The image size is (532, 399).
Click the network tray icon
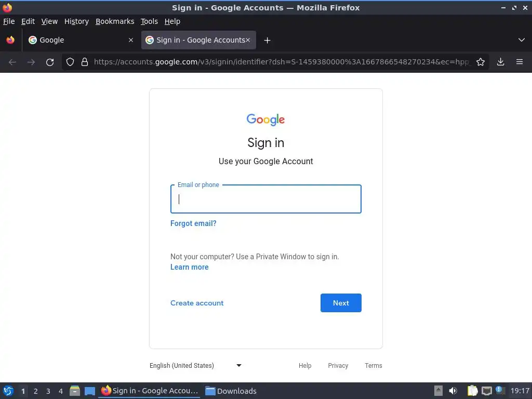[x=486, y=391]
